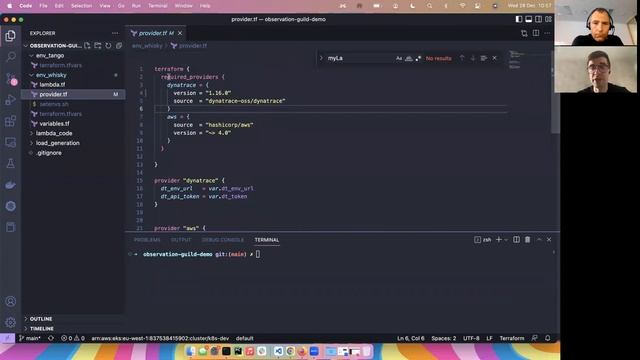Toggle Match Whole Word in find widget
This screenshot has height=360, width=640.
(409, 58)
